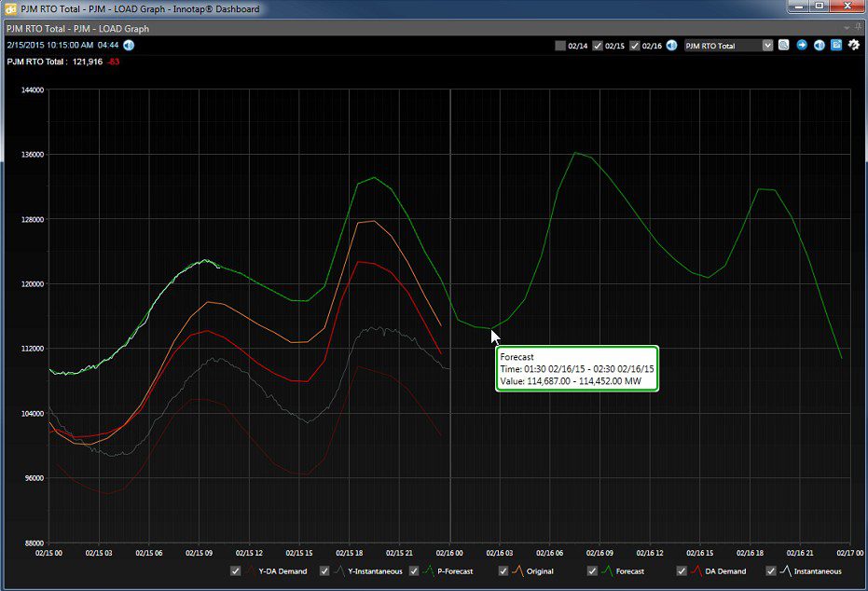Click the 02/15 21 x-axis label
This screenshot has height=591, width=868.
tap(399, 553)
